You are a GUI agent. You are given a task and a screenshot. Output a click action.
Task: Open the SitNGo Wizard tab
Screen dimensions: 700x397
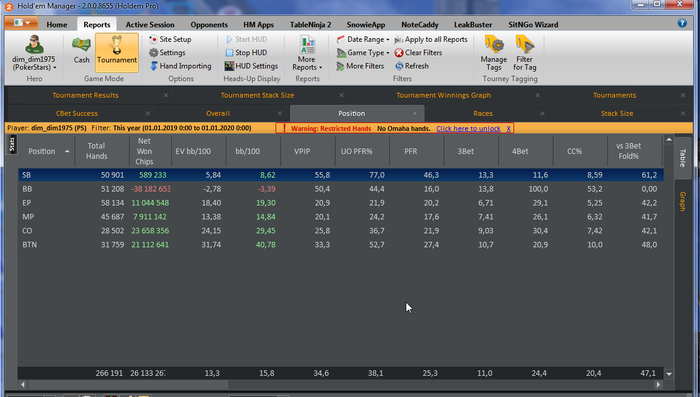click(533, 25)
